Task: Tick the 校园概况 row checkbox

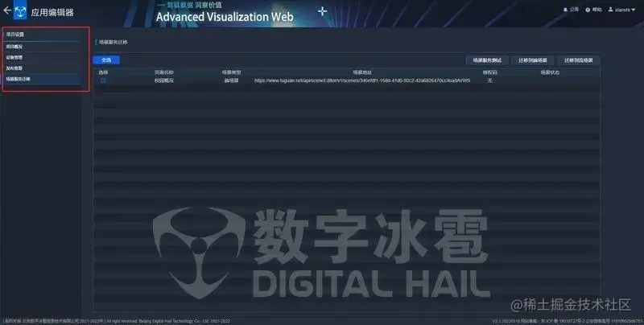Action: coord(103,80)
